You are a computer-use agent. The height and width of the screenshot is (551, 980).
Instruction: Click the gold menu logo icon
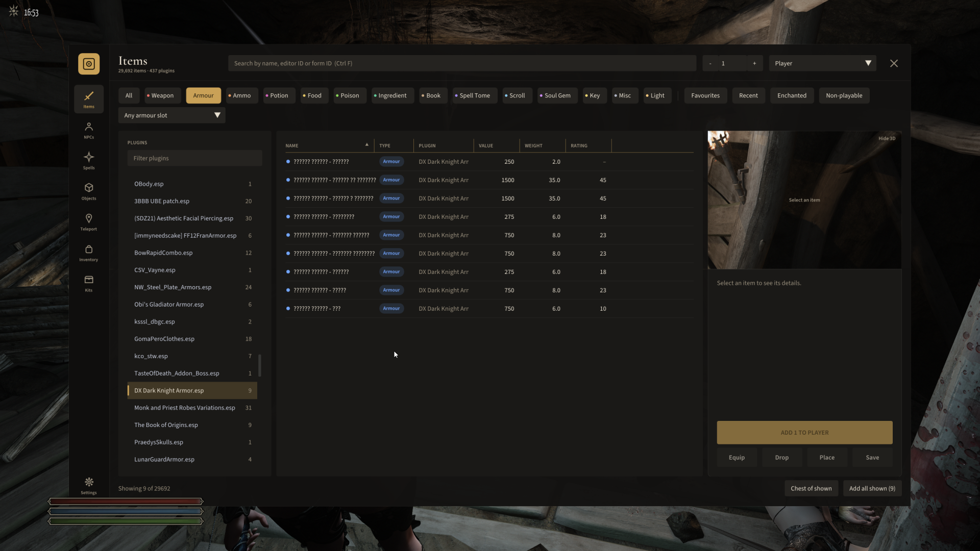point(89,64)
